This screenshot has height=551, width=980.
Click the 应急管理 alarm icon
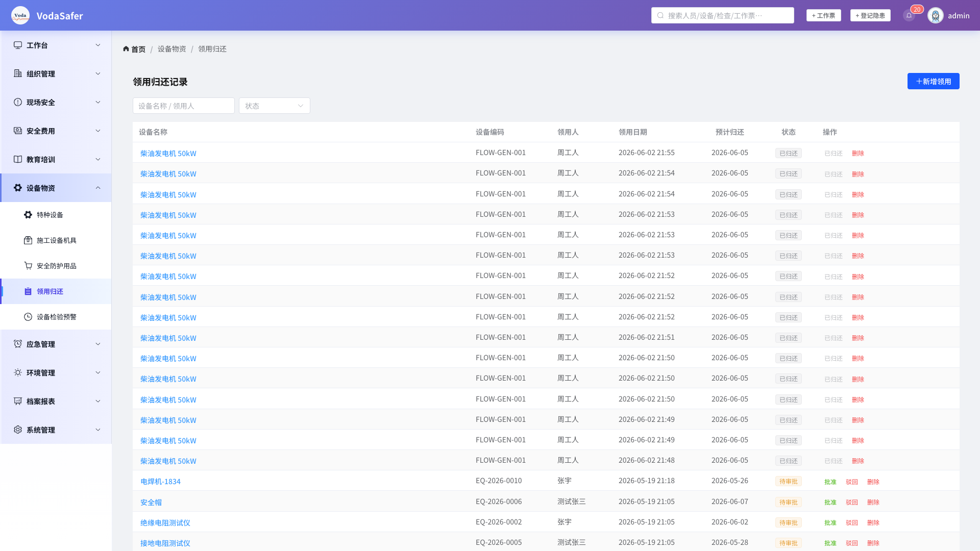coord(18,344)
